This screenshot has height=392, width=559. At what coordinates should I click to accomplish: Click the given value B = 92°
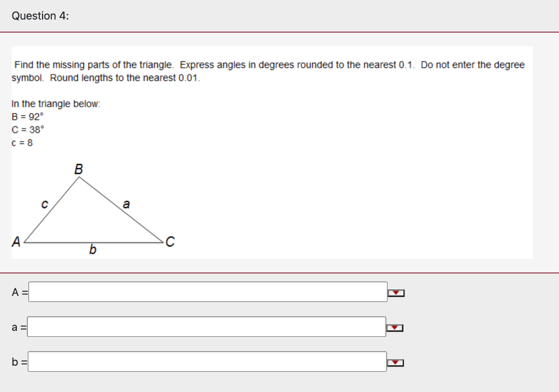coord(28,117)
